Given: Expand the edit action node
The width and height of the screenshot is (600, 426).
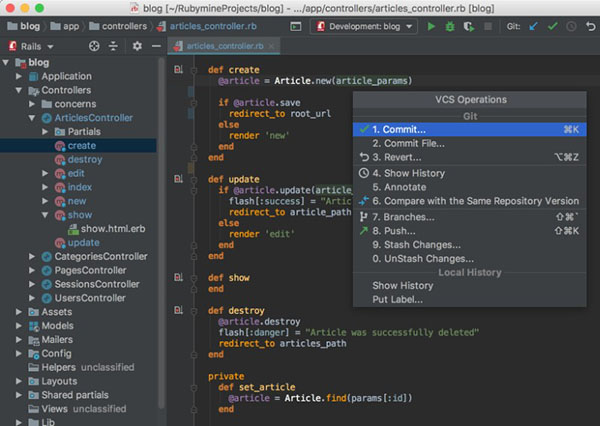Looking at the screenshot, I should tap(45, 173).
